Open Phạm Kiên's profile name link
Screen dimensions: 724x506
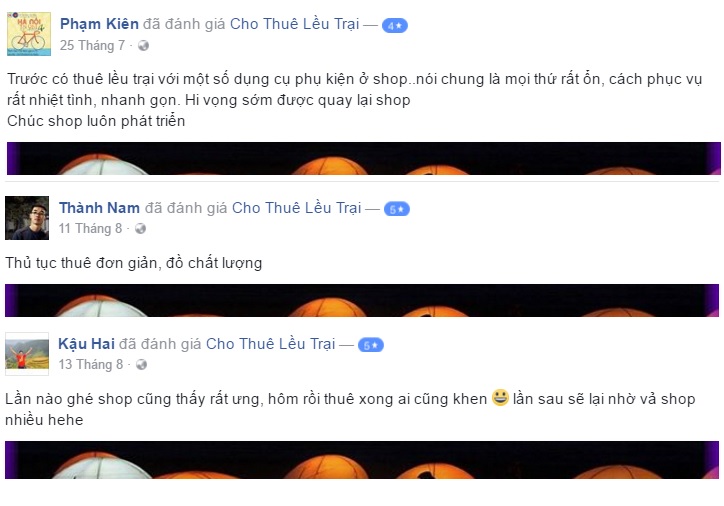point(99,24)
